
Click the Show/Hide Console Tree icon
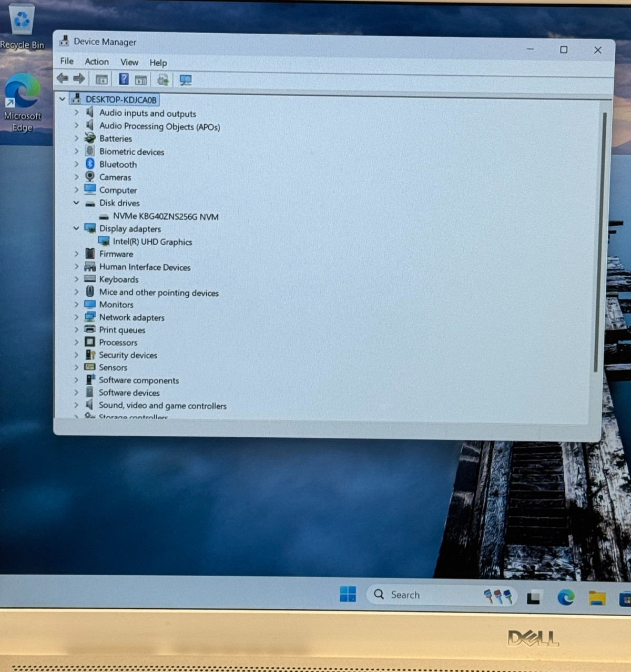[101, 79]
